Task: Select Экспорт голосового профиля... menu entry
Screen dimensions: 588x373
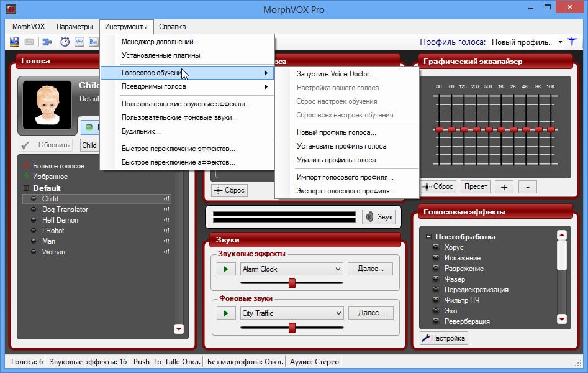Action: pyautogui.click(x=347, y=191)
